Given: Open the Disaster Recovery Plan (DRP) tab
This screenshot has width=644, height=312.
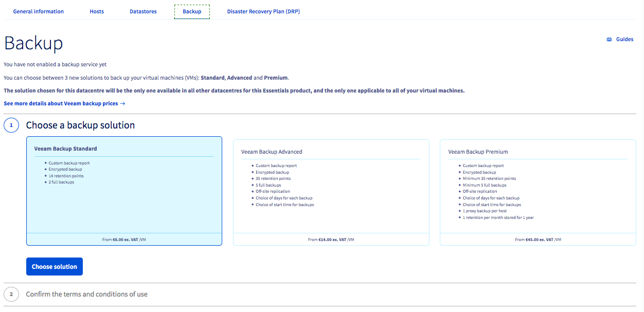Looking at the screenshot, I should point(263,11).
